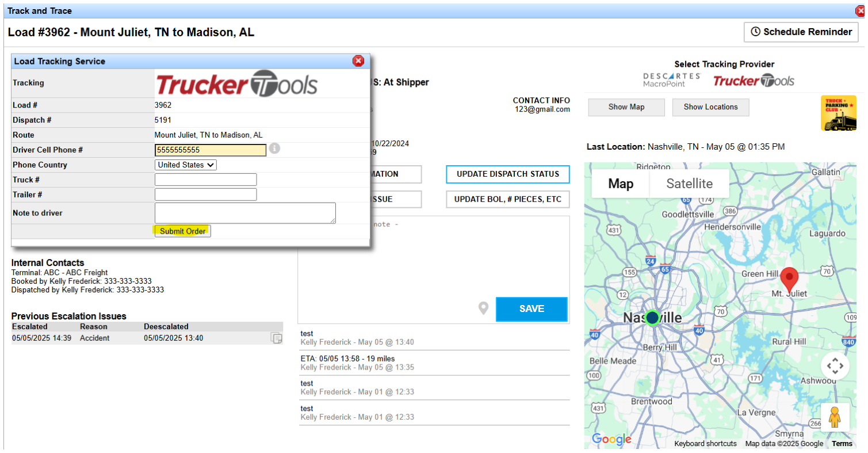The height and width of the screenshot is (453, 868).
Task: Click the Schedule Reminder button
Action: coord(801,32)
